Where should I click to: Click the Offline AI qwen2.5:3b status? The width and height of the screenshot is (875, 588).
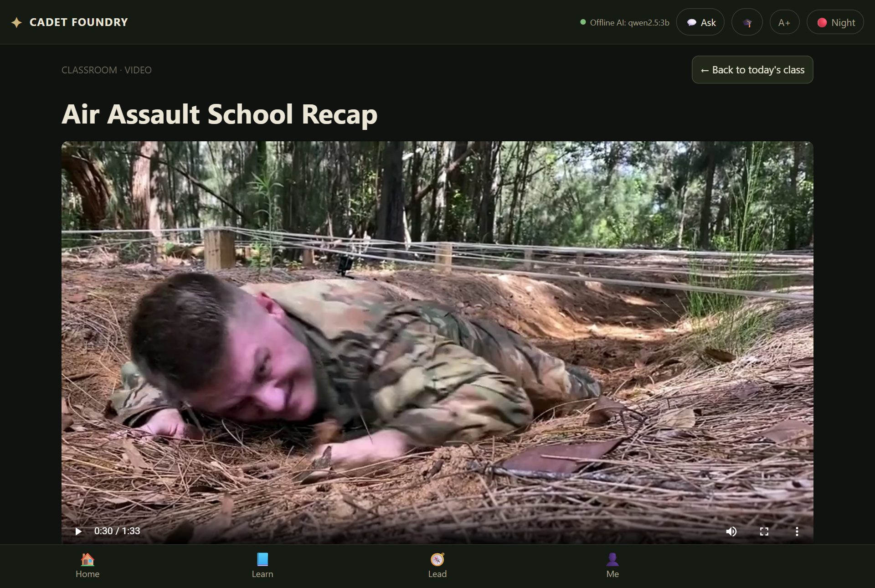[x=625, y=22]
